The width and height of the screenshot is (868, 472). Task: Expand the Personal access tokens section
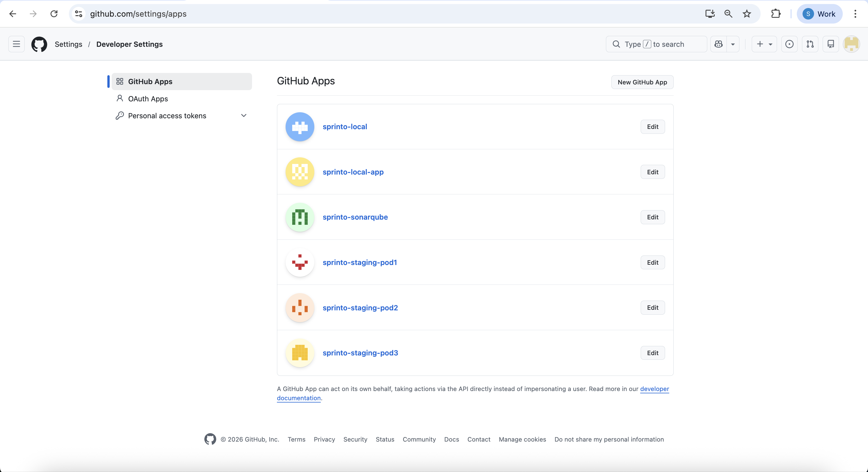pyautogui.click(x=244, y=116)
